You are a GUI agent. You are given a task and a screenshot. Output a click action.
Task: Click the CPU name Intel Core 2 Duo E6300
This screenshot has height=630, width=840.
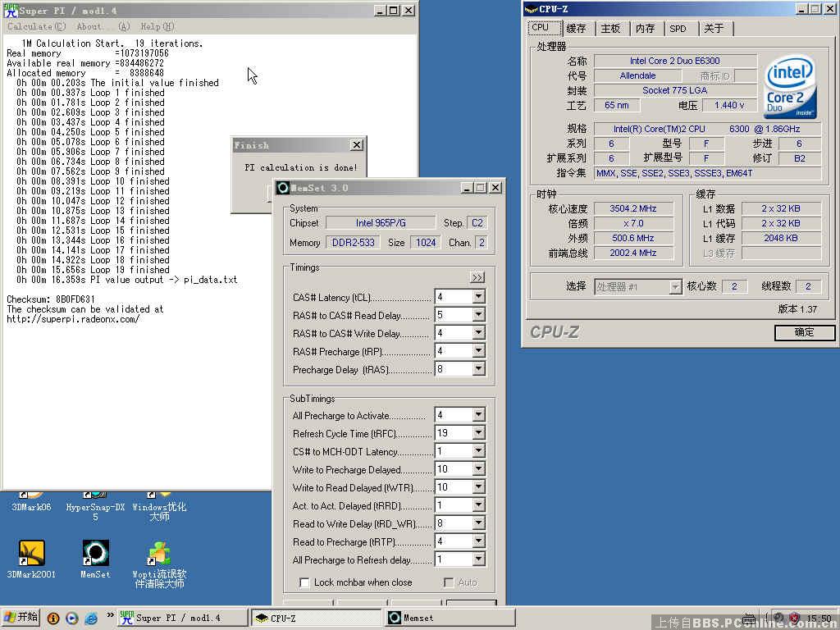675,61
